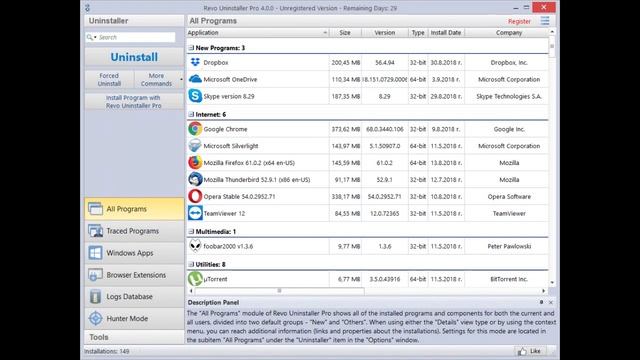This screenshot has width=640, height=360.
Task: Pin the Description Panel
Action: [541, 302]
